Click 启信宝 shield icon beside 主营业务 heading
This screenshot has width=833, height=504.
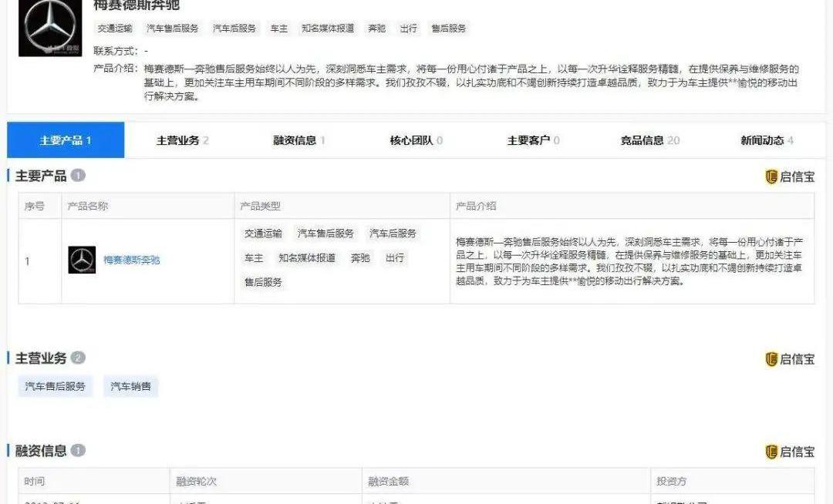(771, 359)
